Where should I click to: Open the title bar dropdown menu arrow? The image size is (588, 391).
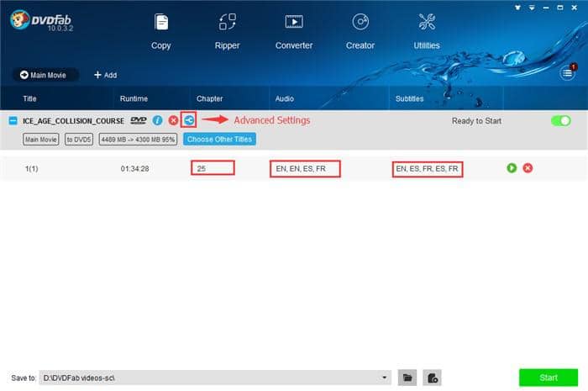[532, 7]
